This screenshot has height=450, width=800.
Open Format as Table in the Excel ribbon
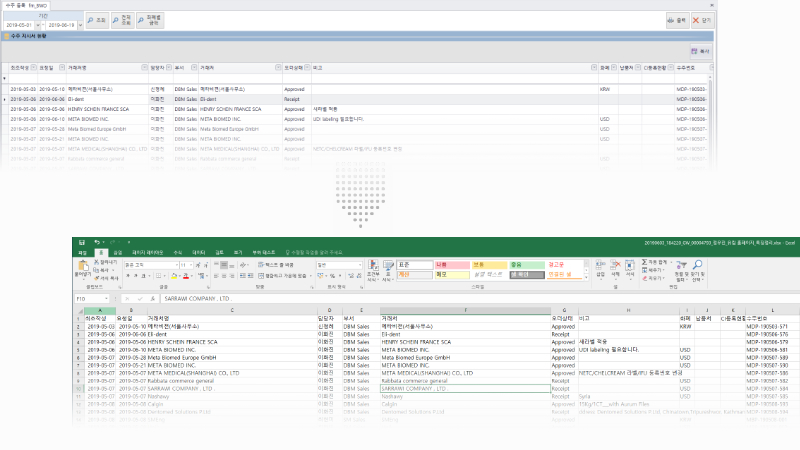pos(388,271)
